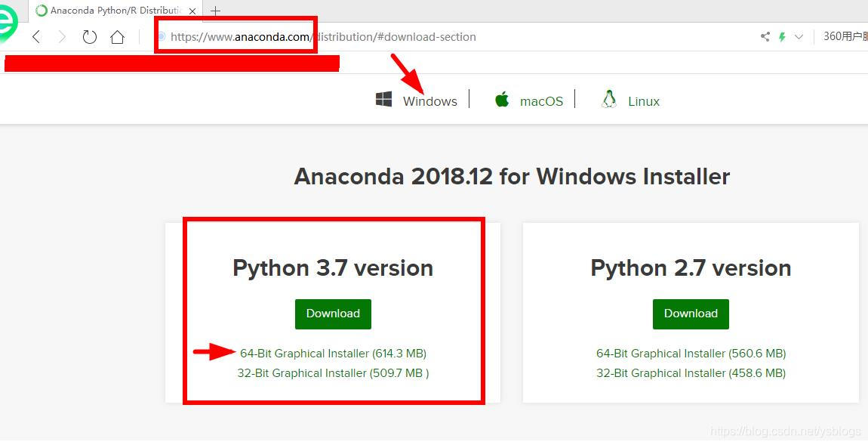Screen dimensions: 868x445
Task: Click the Python 2.7 version heading
Action: point(691,267)
